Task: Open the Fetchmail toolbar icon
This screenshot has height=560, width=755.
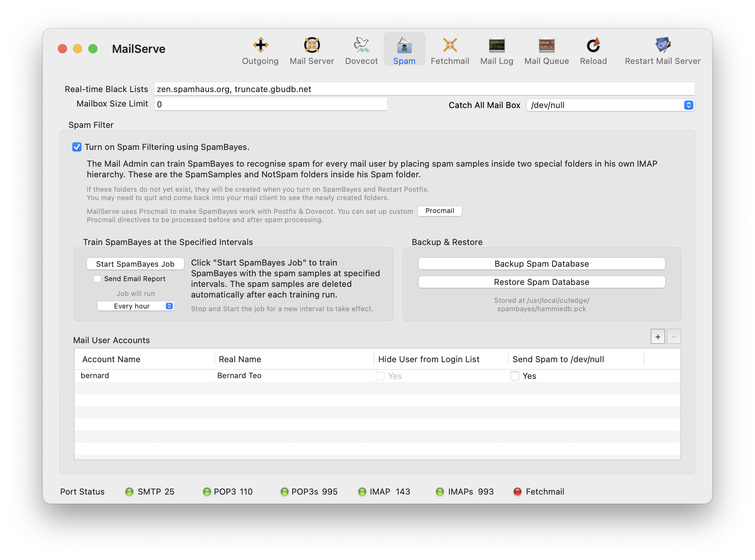Action: point(450,45)
